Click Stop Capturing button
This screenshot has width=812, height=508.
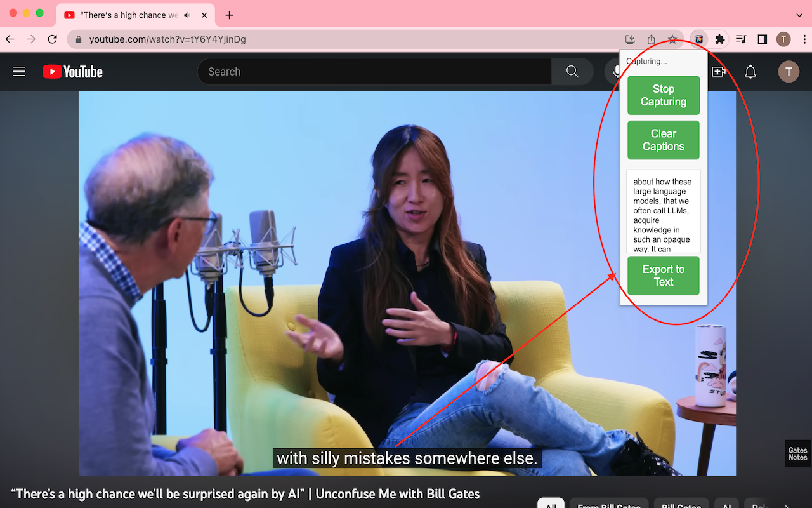coord(664,95)
